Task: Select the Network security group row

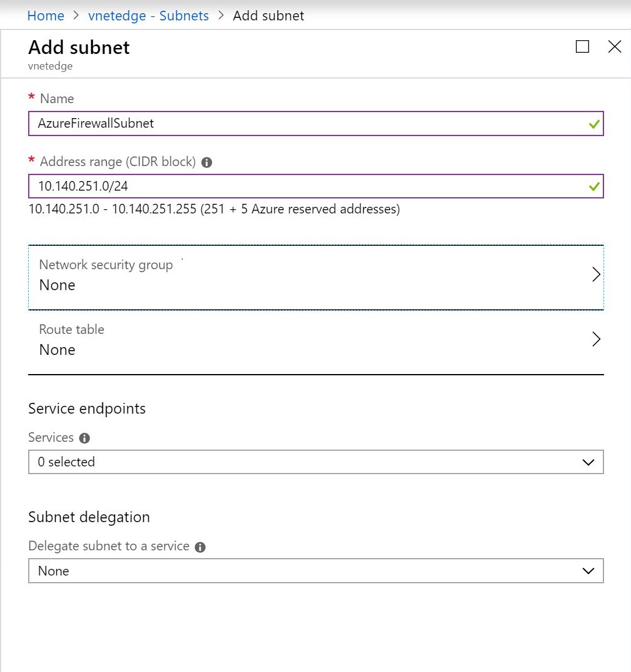Action: click(x=316, y=278)
